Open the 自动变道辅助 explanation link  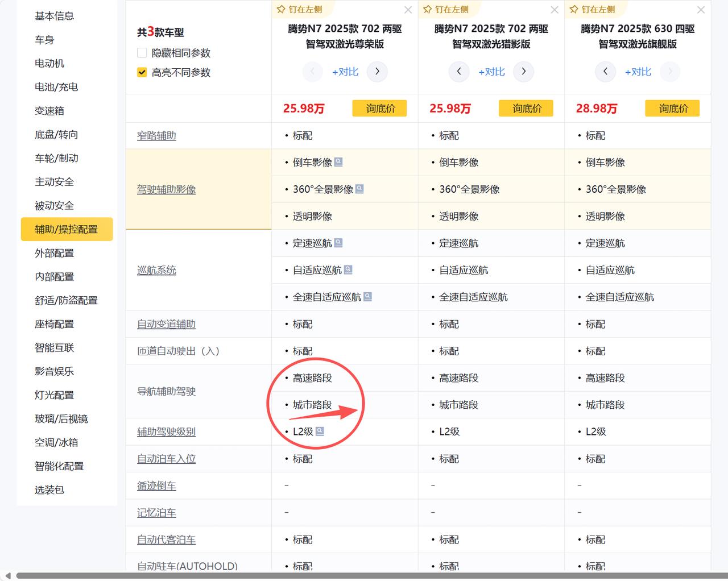click(166, 324)
